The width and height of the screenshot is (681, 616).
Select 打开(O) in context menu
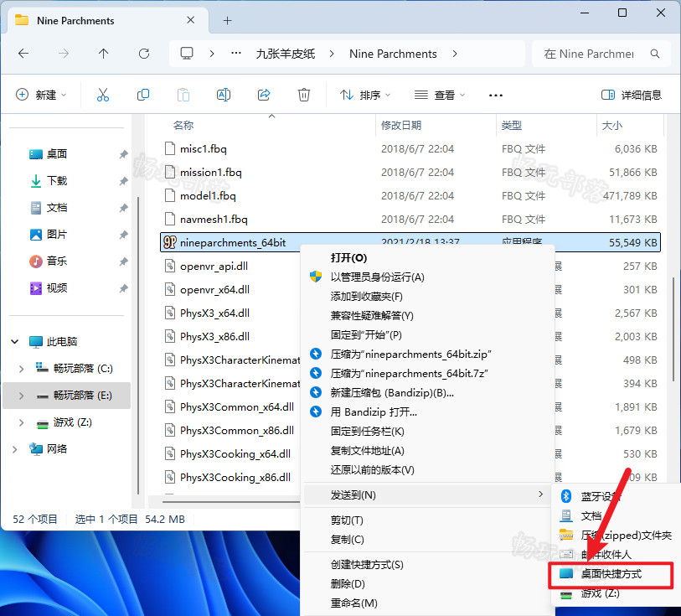tap(429, 258)
